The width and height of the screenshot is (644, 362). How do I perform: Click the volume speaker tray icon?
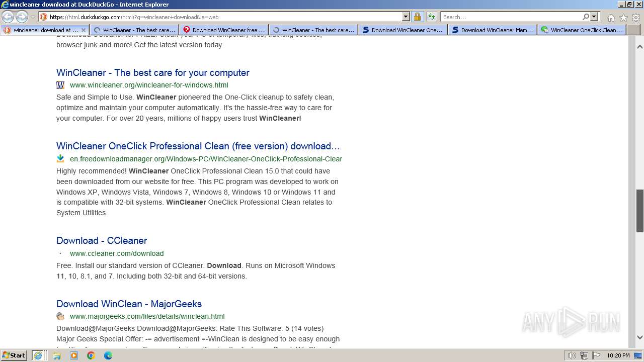point(572,355)
